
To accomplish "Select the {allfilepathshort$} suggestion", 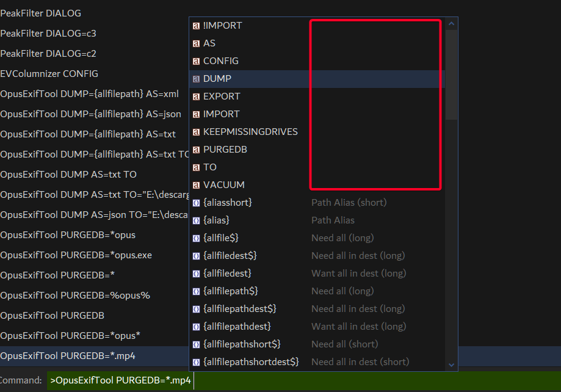I will (x=242, y=344).
